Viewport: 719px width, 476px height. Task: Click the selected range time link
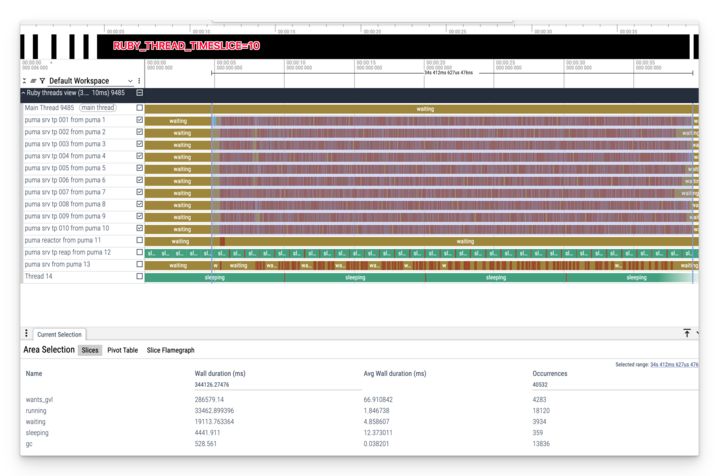tap(674, 365)
